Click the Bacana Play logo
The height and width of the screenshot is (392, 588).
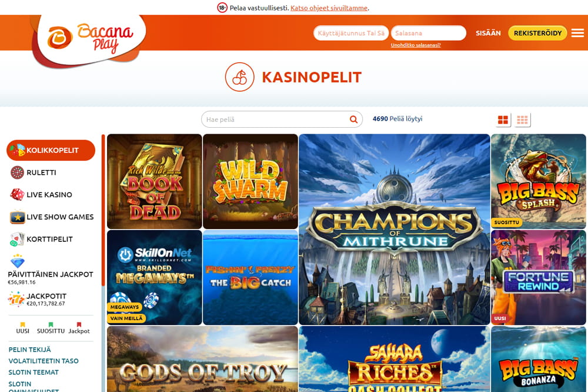click(x=90, y=38)
